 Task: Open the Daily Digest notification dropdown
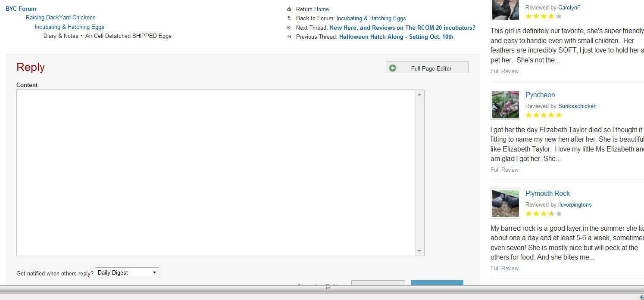[127, 272]
